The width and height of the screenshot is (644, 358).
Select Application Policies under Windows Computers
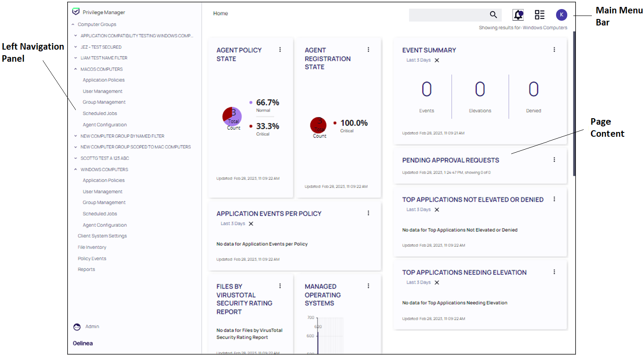[x=103, y=180]
